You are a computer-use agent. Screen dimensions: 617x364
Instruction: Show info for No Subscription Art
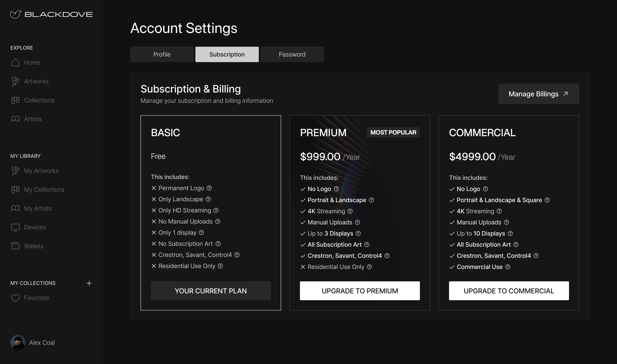pos(218,244)
